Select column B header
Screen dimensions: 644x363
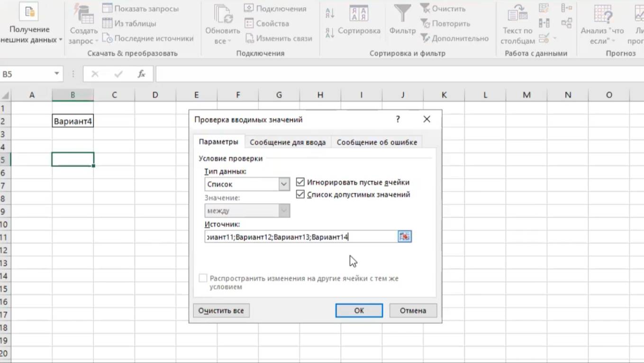click(73, 95)
